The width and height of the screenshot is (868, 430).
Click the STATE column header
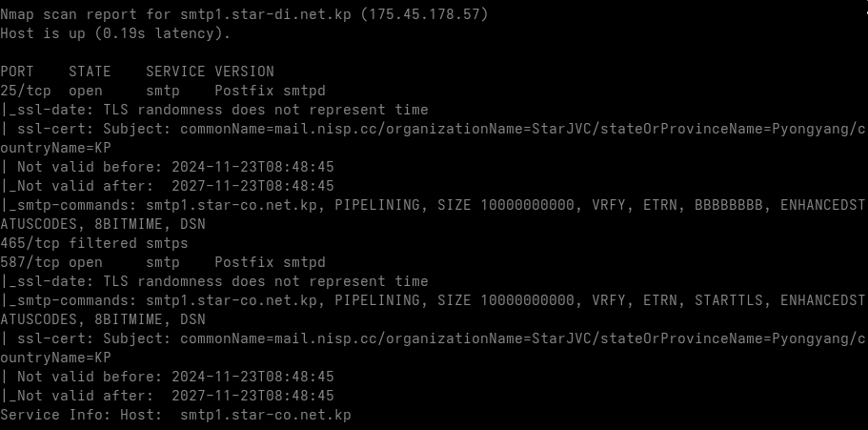90,72
